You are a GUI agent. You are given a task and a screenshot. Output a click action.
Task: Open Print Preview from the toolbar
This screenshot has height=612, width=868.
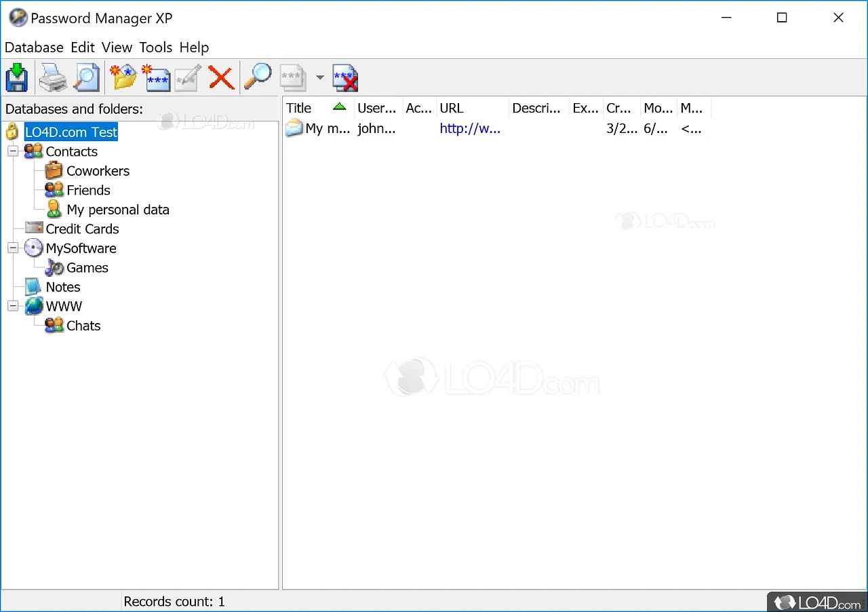(x=87, y=77)
